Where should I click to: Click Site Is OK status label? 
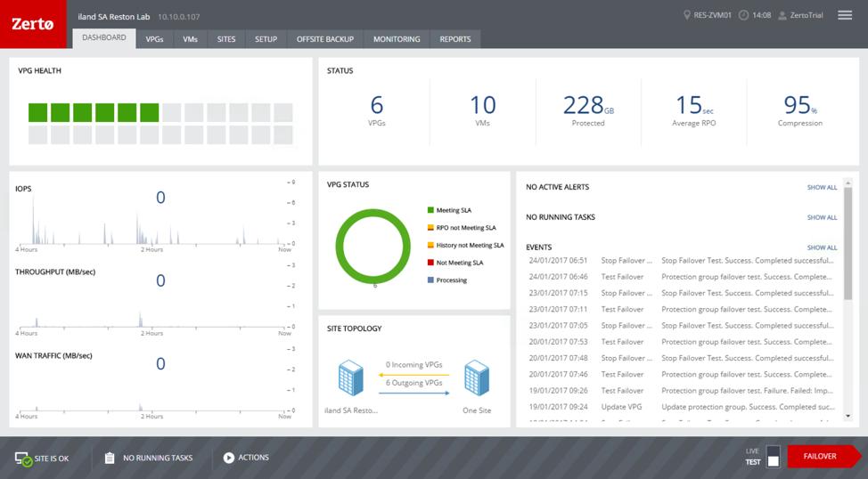[52, 459]
